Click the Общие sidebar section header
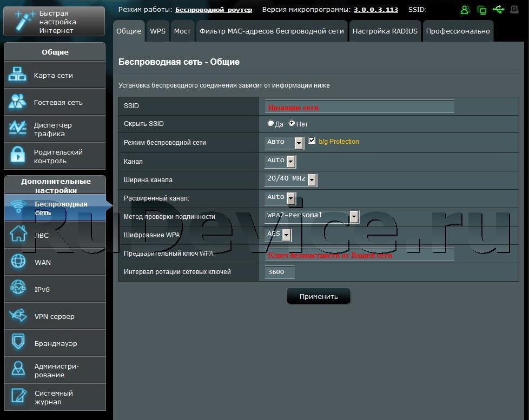 click(55, 51)
